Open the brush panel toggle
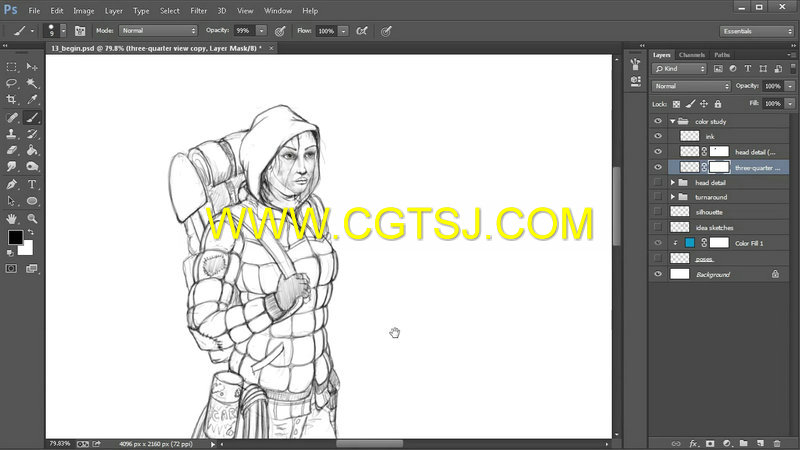 pos(80,31)
